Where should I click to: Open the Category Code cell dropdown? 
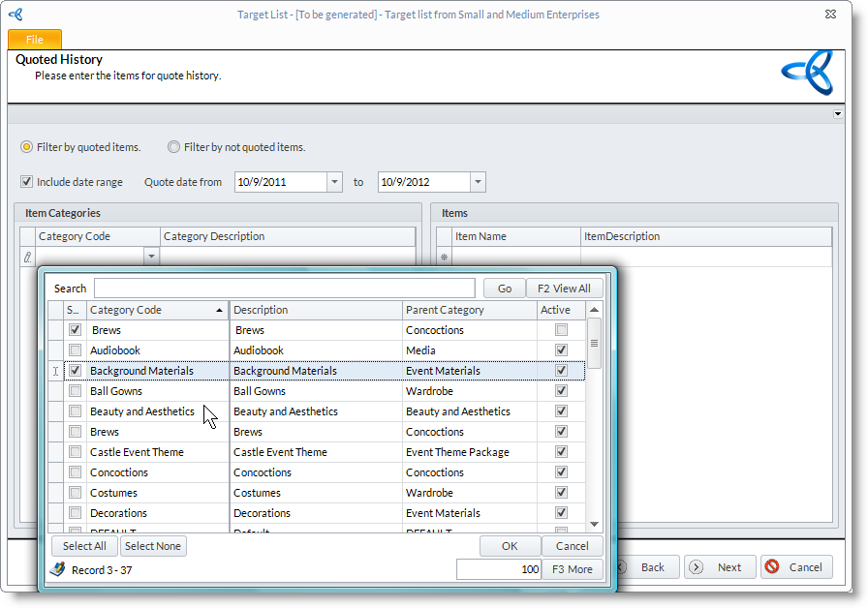pyautogui.click(x=151, y=257)
